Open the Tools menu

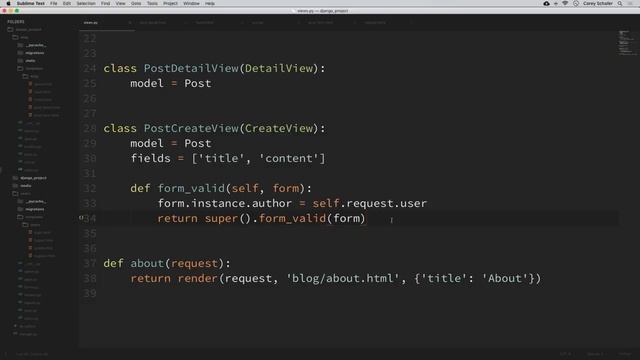point(152,3)
